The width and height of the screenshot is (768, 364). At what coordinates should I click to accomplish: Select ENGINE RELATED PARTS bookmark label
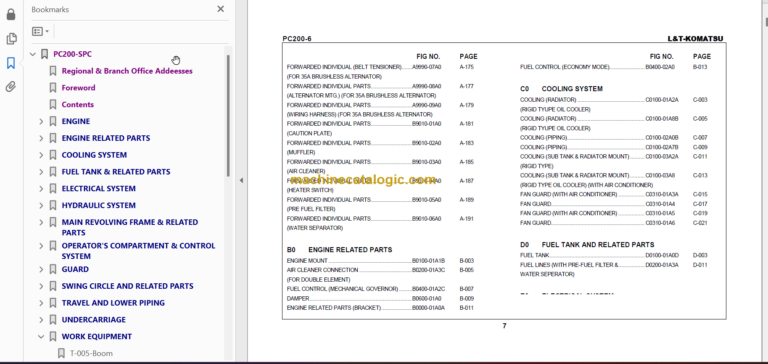106,138
